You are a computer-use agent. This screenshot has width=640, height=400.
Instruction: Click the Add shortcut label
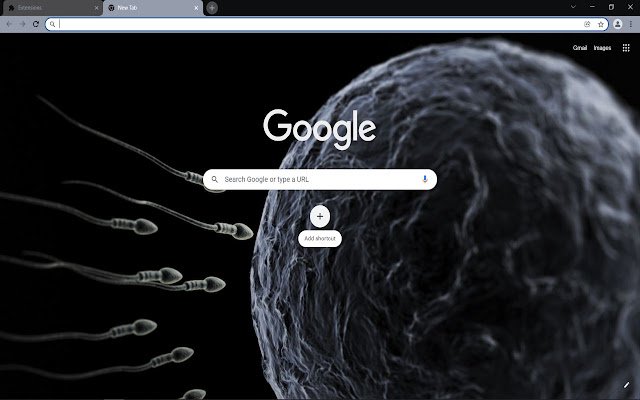pos(320,238)
